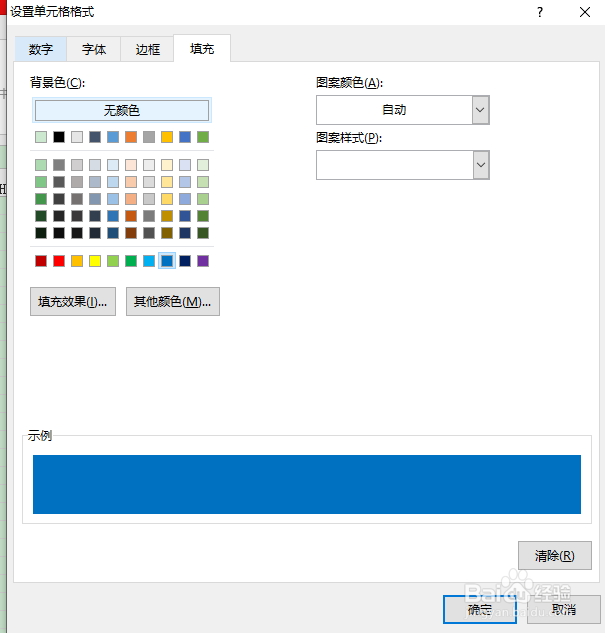The width and height of the screenshot is (605, 633).
Task: Pick the orange-yellow standard color swatch
Action: (77, 261)
